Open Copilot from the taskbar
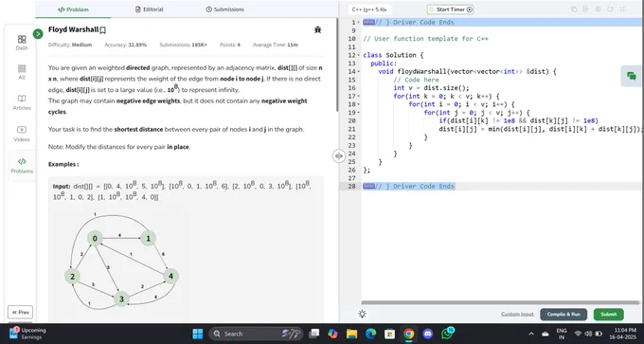 point(332,334)
